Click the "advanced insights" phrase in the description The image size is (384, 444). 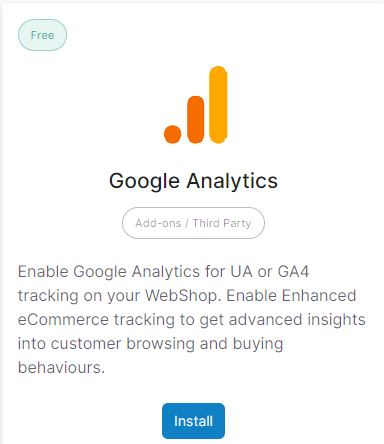click(297, 320)
